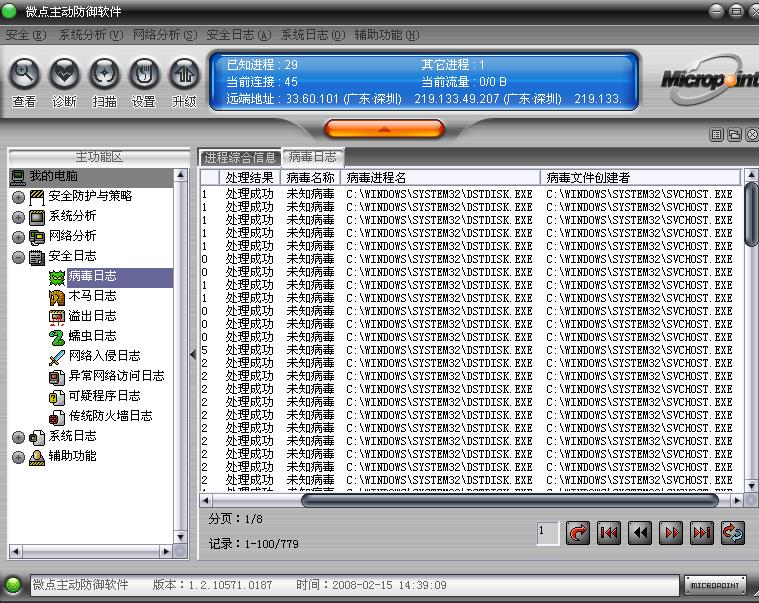The height and width of the screenshot is (603, 759).
Task: Click the 诊断 diagnose heart icon
Action: 64,74
